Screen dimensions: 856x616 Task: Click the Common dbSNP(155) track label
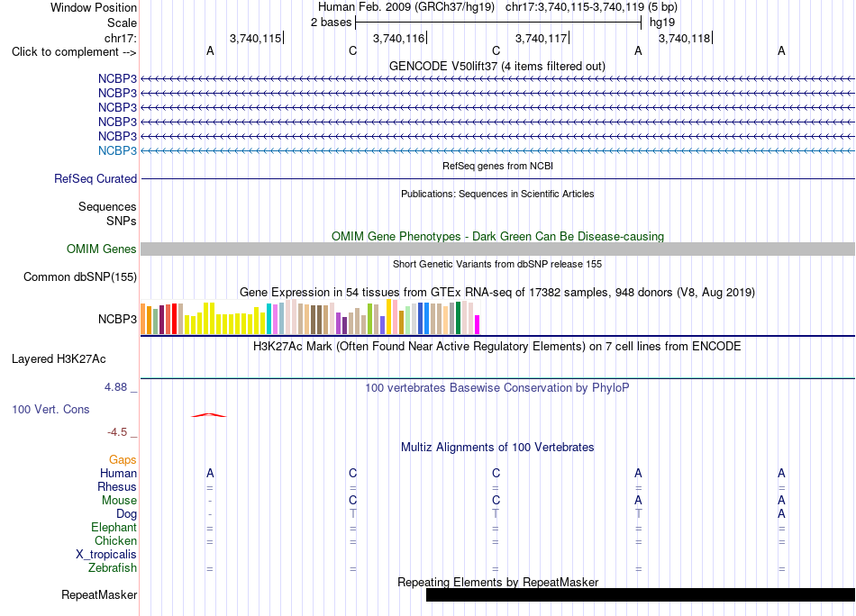[x=80, y=277]
